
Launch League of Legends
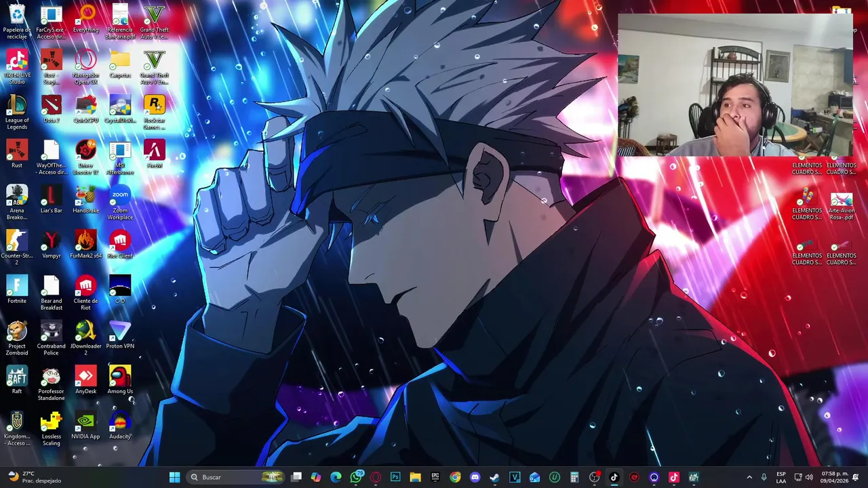[x=17, y=112]
